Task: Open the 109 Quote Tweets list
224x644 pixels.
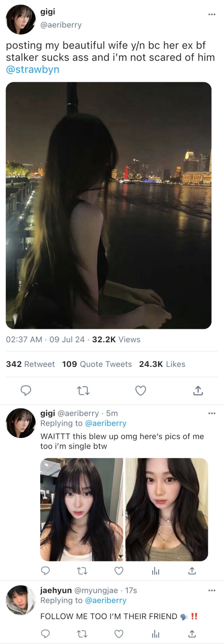Action: tap(97, 364)
